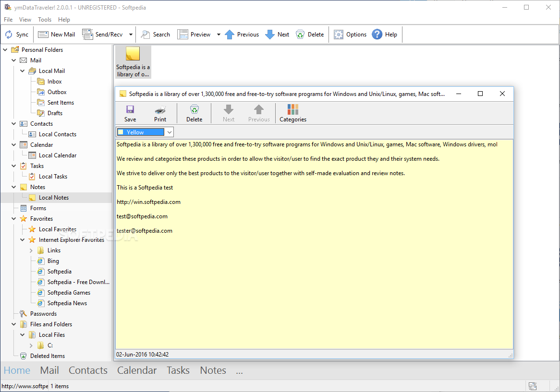560x392 pixels.
Task: Open Help from the main toolbar
Action: click(x=384, y=34)
